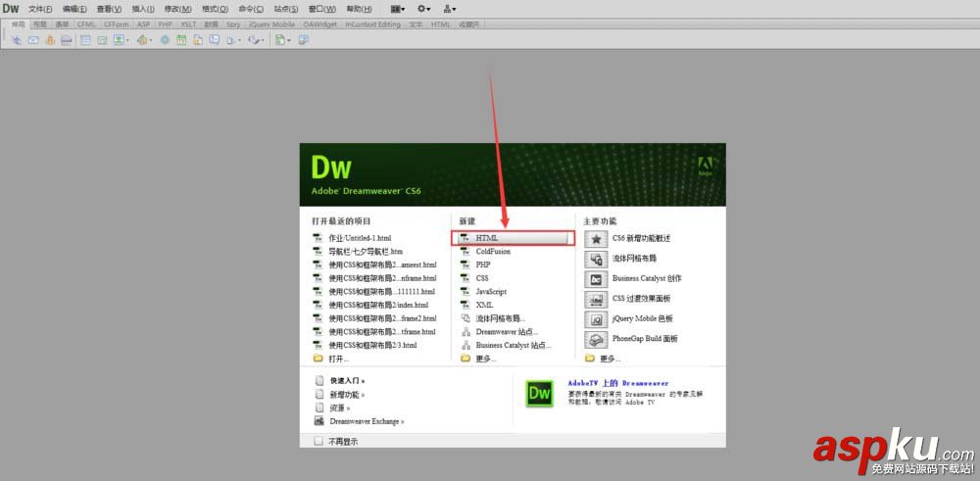Open the 查看(V) menu

[109, 9]
